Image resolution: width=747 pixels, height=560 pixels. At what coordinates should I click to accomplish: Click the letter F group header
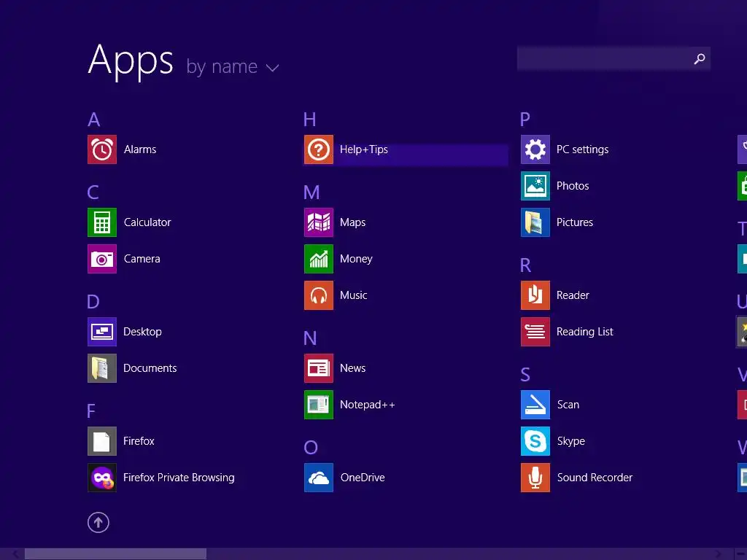click(x=91, y=411)
